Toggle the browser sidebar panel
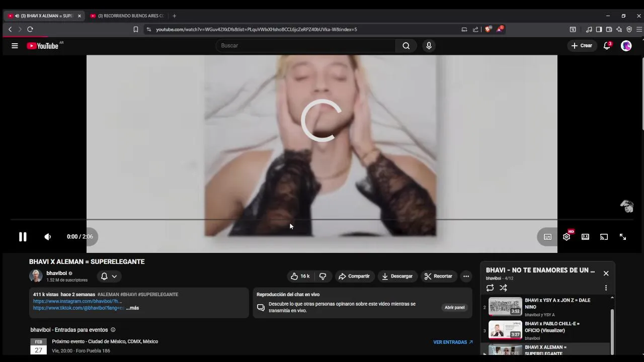 (599, 29)
